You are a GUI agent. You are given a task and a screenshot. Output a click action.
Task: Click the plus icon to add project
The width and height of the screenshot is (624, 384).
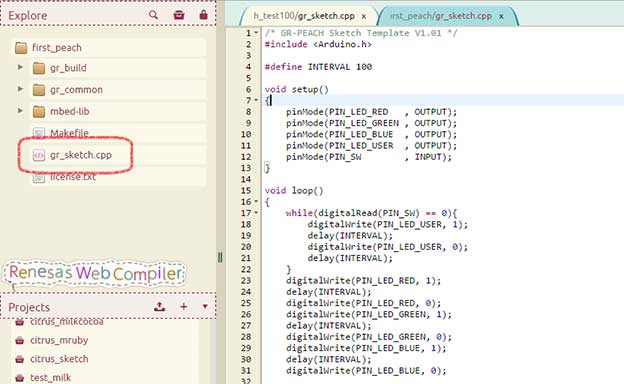point(183,306)
